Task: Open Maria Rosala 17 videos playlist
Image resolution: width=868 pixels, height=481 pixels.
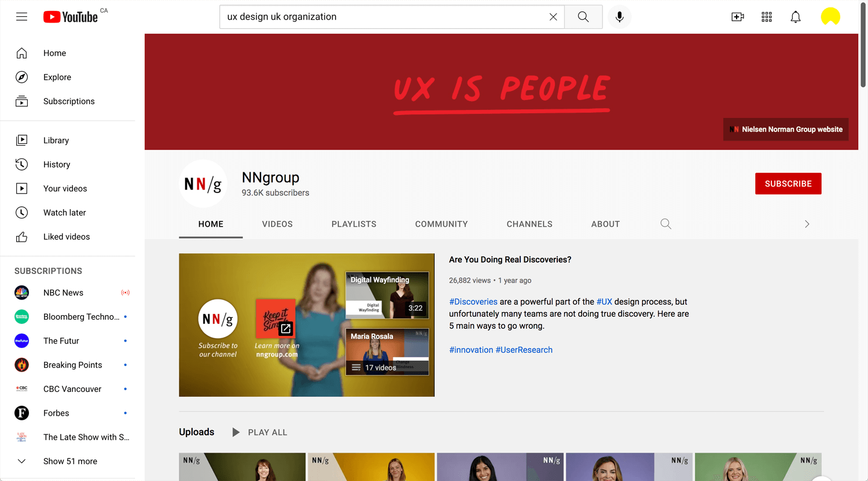Action: pyautogui.click(x=387, y=351)
